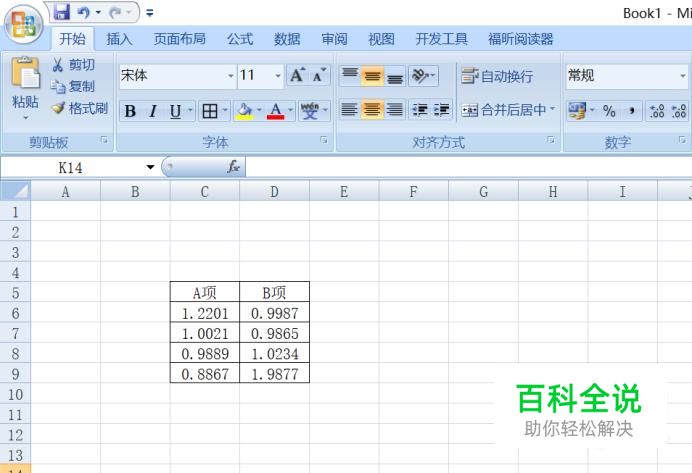Open the 数据 ribbon tab
Screen dimensions: 692x473
coord(287,39)
